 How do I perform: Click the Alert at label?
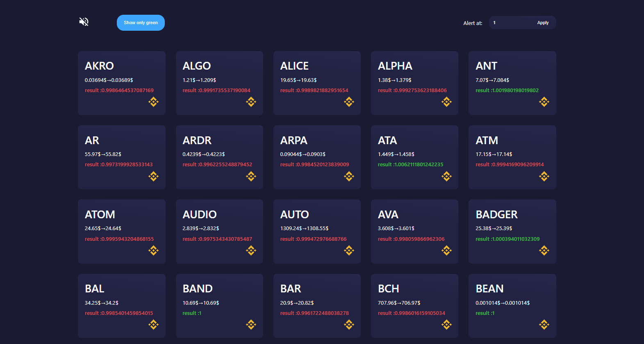[x=473, y=23]
